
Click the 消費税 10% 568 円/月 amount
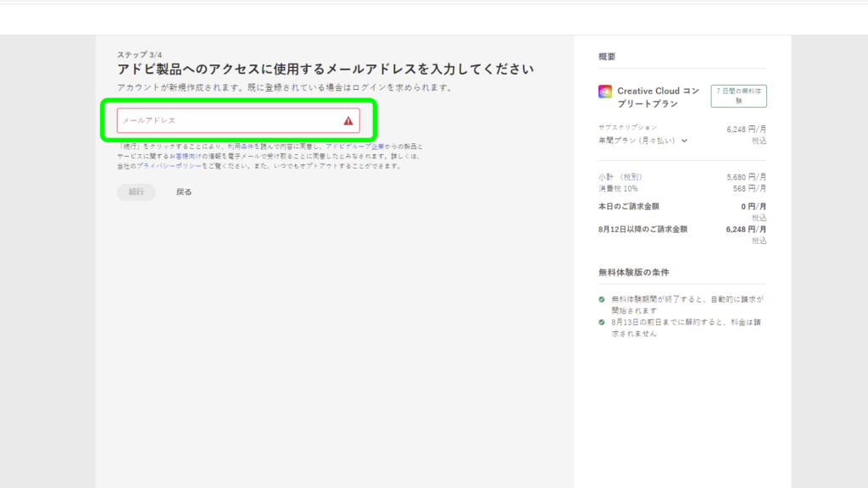[749, 189]
